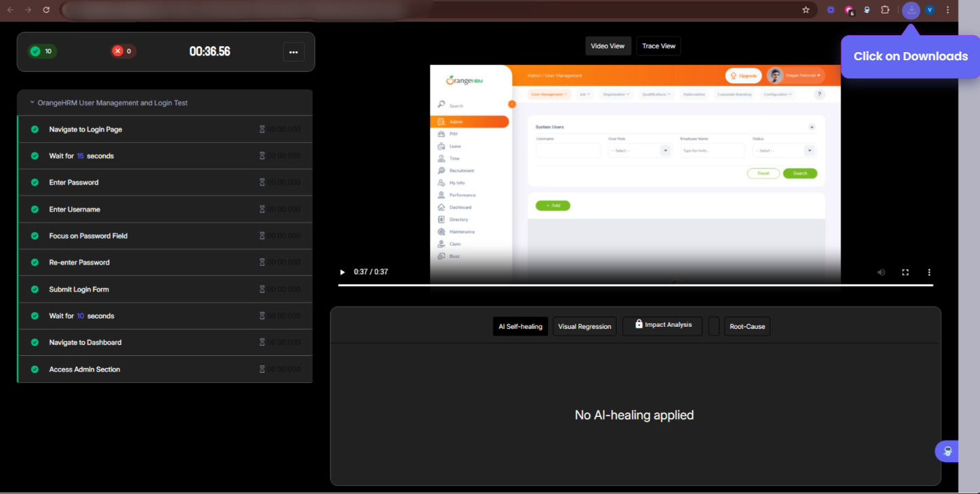Open the floating chatbot assistant icon
Viewport: 980px width, 494px height.
coord(947,451)
